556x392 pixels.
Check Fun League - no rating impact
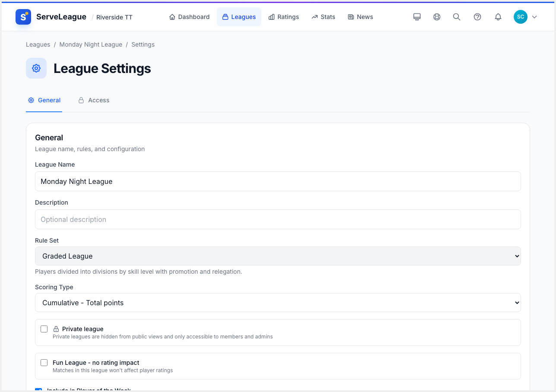pos(44,363)
